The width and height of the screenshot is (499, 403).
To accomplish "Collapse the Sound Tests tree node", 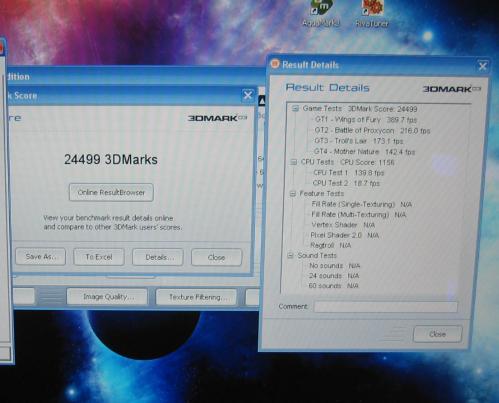I will pos(291,256).
